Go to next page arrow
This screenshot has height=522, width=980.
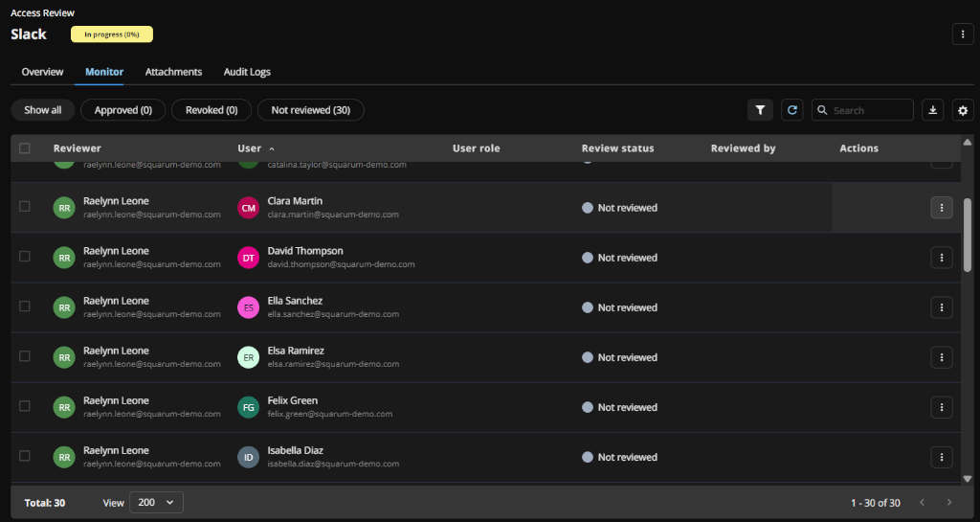point(948,503)
